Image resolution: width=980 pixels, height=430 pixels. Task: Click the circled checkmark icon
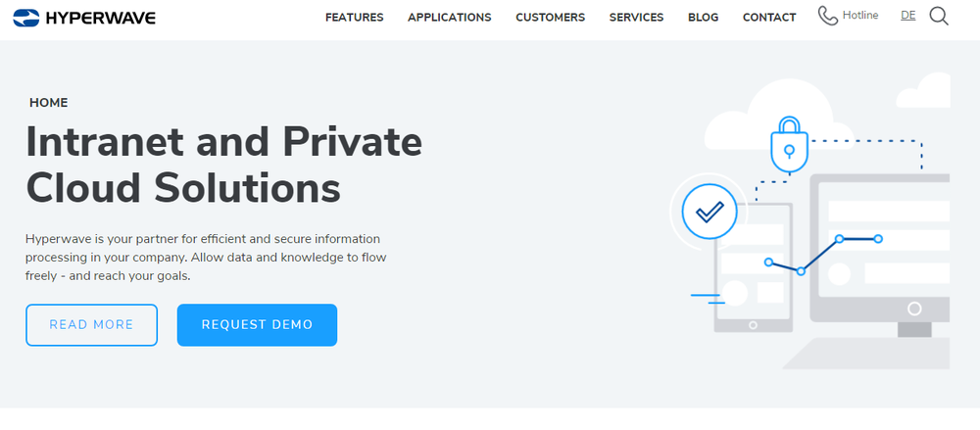pyautogui.click(x=710, y=212)
